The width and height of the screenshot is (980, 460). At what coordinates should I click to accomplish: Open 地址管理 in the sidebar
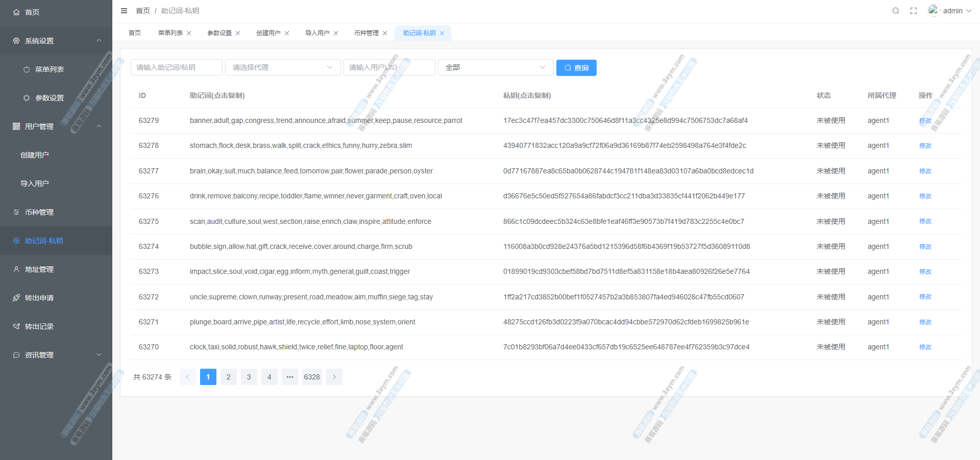pyautogui.click(x=39, y=269)
